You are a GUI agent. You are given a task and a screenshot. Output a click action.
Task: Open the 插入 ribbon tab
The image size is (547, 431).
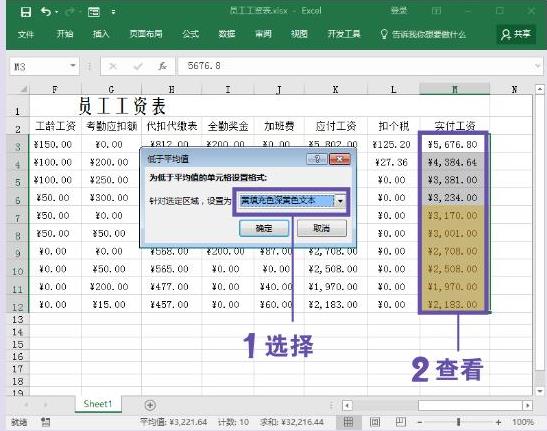(101, 34)
